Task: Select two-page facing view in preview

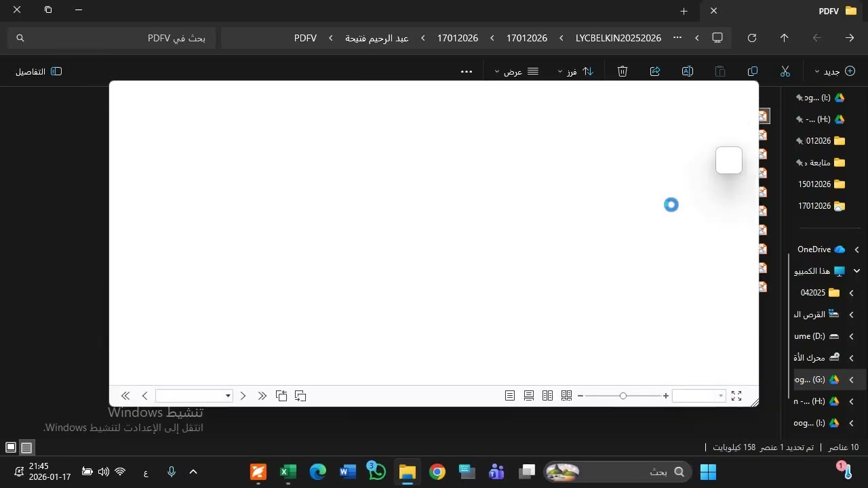Action: (548, 396)
